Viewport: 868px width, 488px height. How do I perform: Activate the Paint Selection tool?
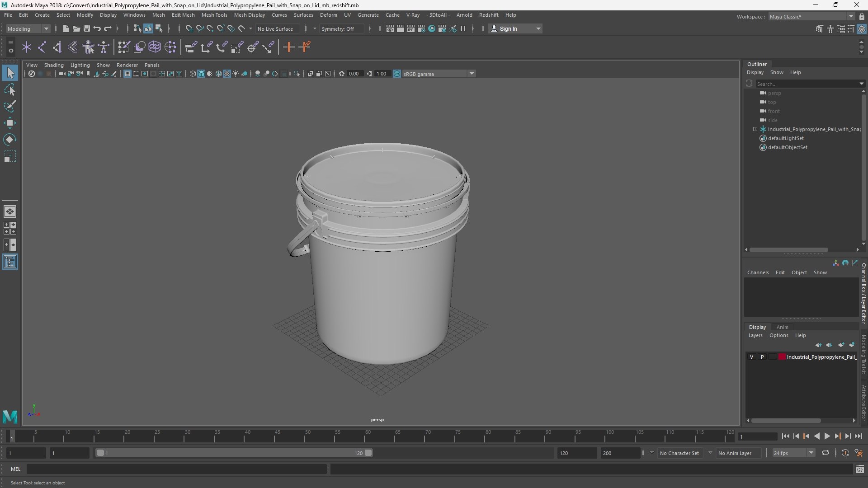click(10, 107)
